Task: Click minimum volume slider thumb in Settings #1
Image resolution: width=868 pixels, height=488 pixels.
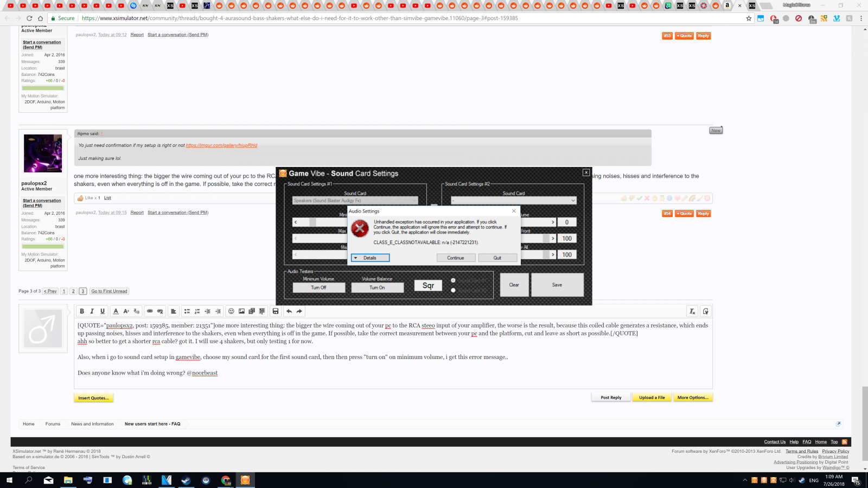Action: coord(312,222)
